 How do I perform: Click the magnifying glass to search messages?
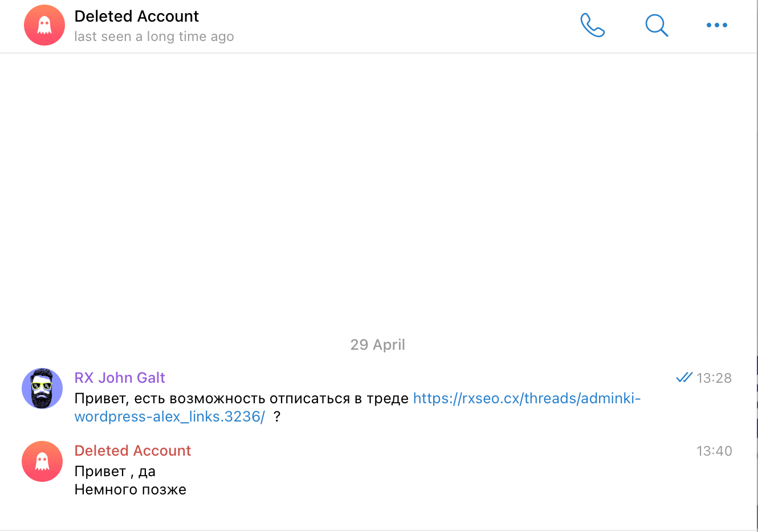click(x=656, y=25)
